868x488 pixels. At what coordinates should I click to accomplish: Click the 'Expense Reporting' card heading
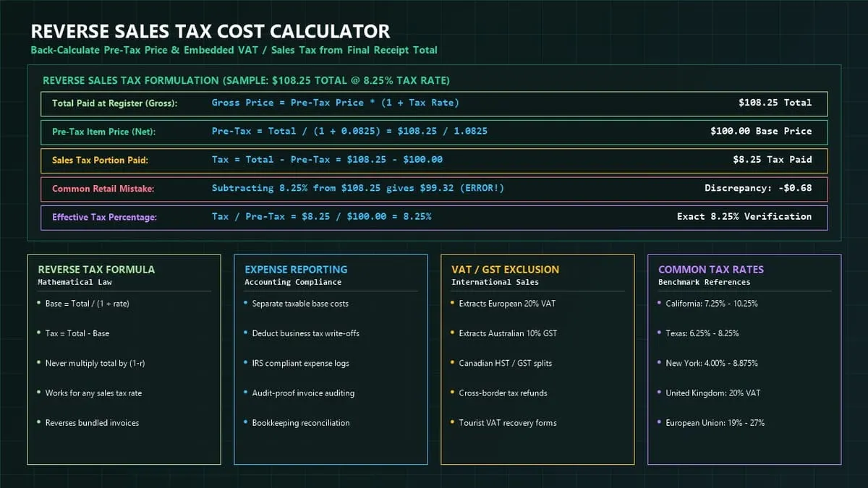tap(296, 270)
